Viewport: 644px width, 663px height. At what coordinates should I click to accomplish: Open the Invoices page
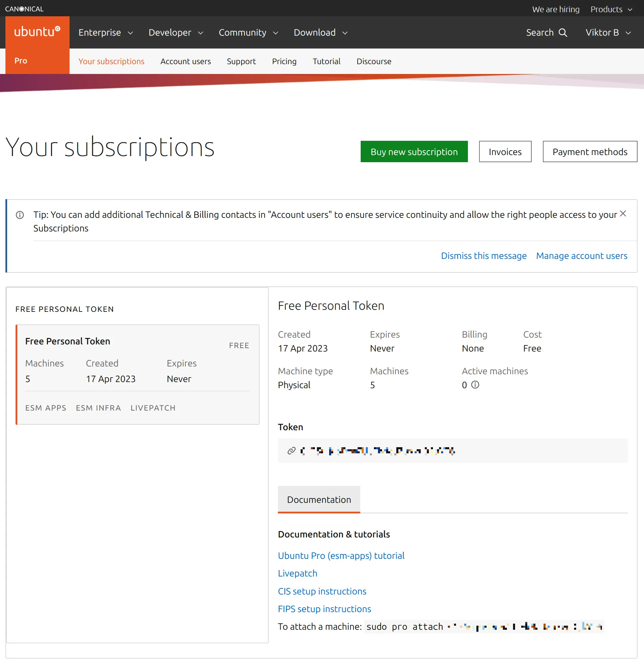(x=505, y=152)
